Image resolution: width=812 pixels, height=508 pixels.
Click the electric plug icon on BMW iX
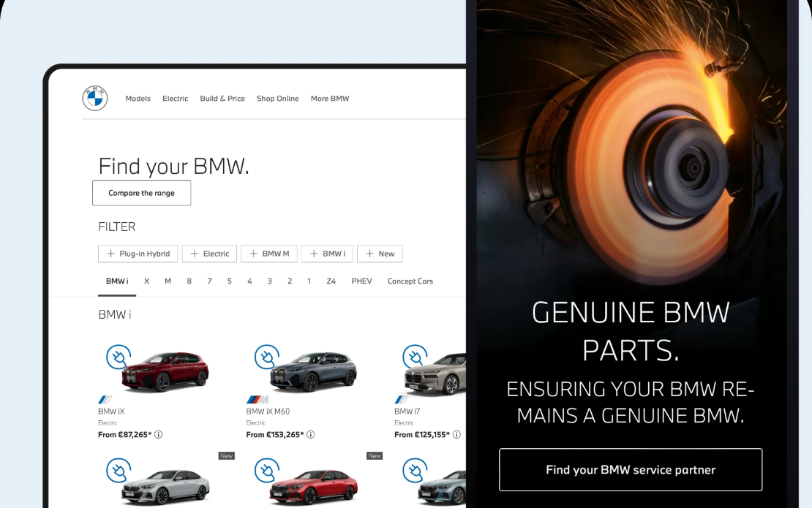point(119,357)
